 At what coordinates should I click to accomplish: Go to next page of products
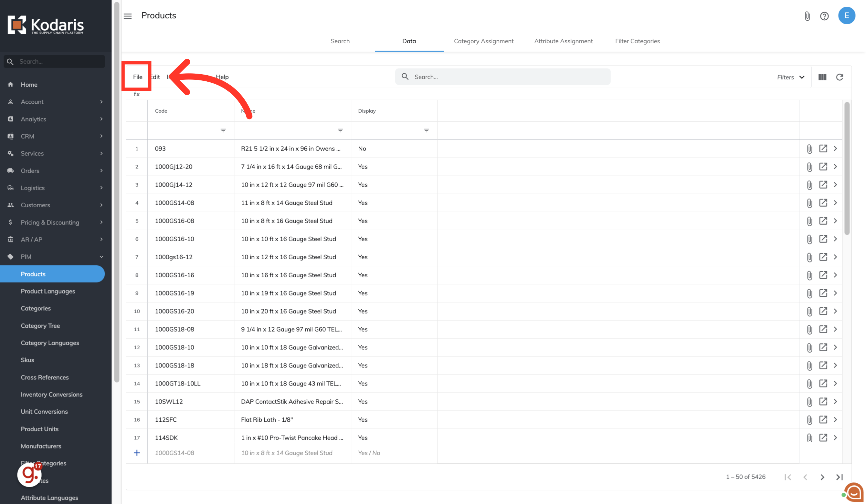(822, 477)
